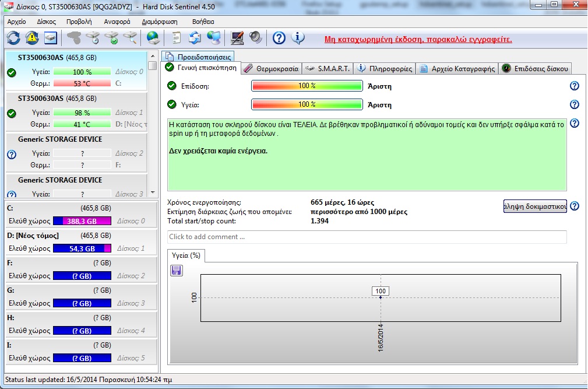Click the disk panel toolbar icon
Viewport: 588px width, 389px height.
[x=51, y=37]
